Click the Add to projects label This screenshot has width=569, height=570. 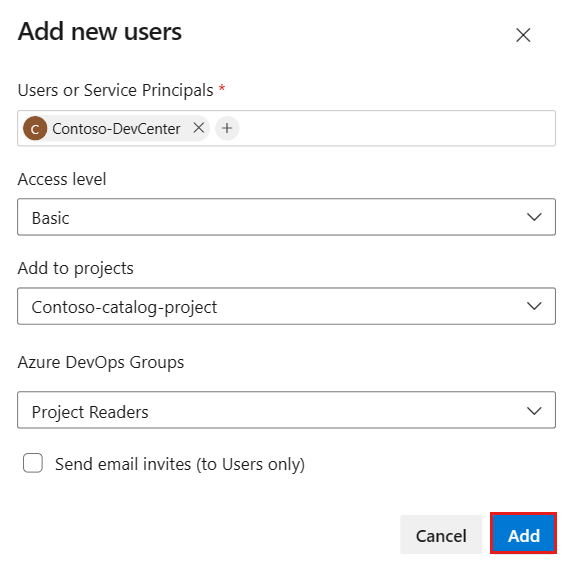(76, 269)
